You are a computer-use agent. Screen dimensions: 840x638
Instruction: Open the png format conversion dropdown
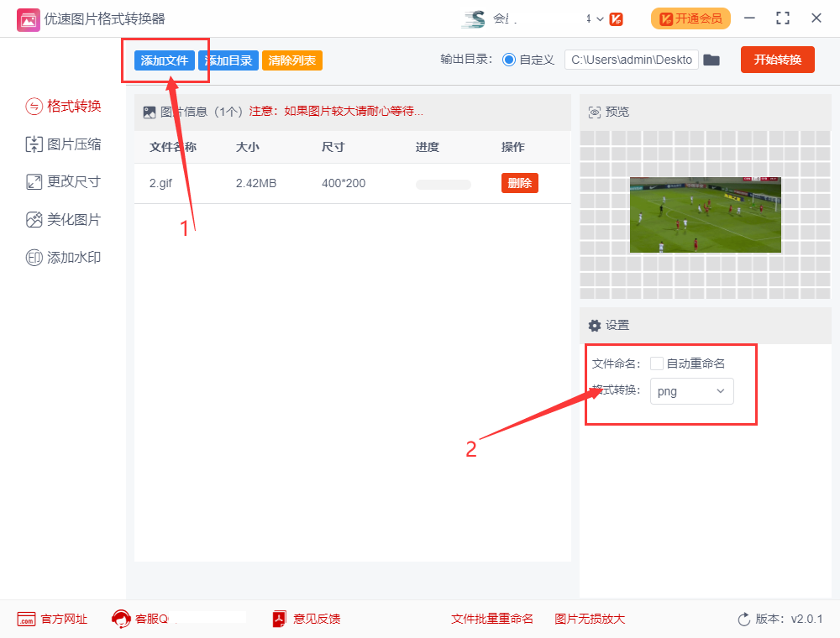[x=691, y=391]
